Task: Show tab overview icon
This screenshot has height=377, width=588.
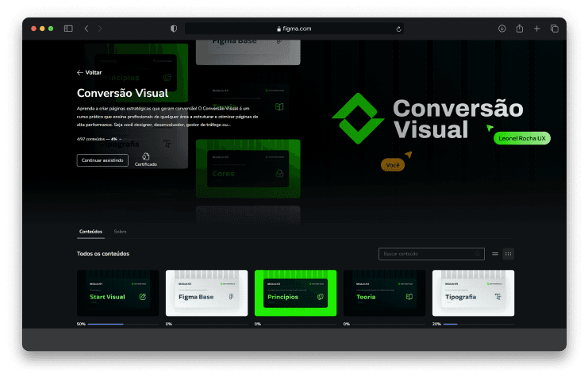Action: click(x=554, y=29)
